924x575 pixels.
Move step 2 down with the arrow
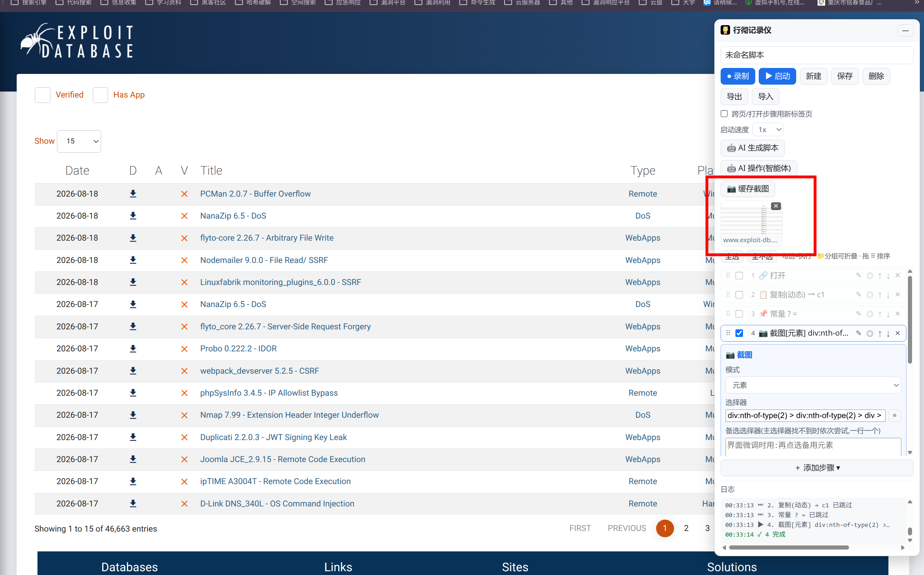point(888,295)
